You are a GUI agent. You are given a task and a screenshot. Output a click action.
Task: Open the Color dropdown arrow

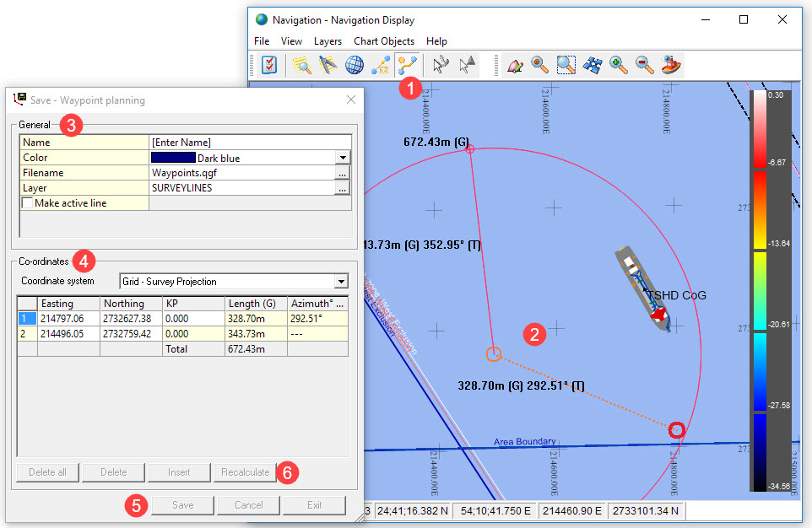342,158
